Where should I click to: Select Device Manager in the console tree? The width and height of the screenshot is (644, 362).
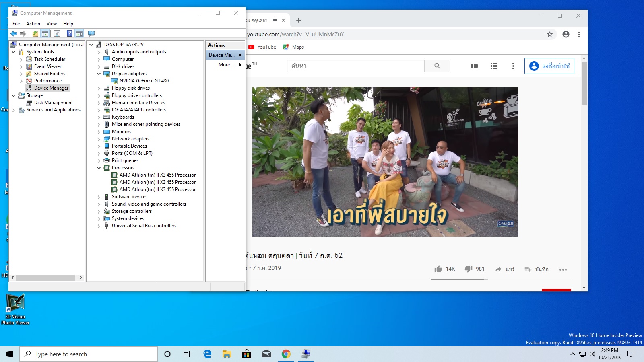tap(51, 88)
